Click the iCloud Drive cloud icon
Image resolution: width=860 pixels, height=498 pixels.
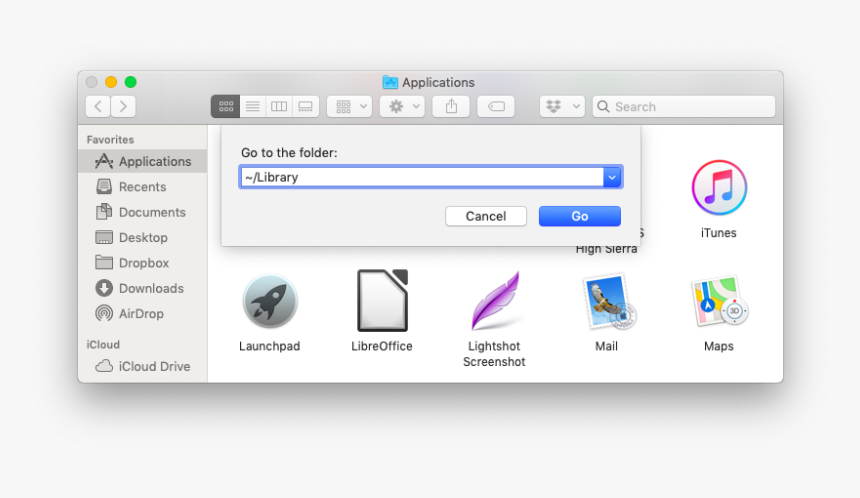104,366
